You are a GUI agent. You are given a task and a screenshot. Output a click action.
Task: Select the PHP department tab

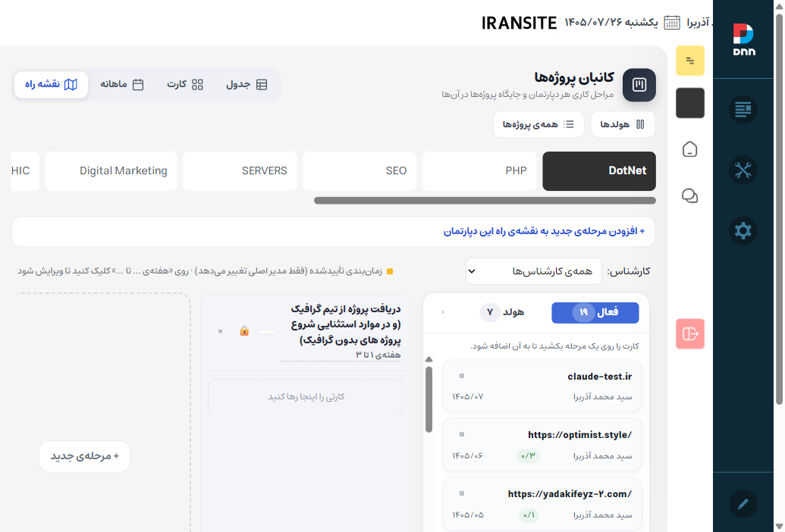coord(479,171)
